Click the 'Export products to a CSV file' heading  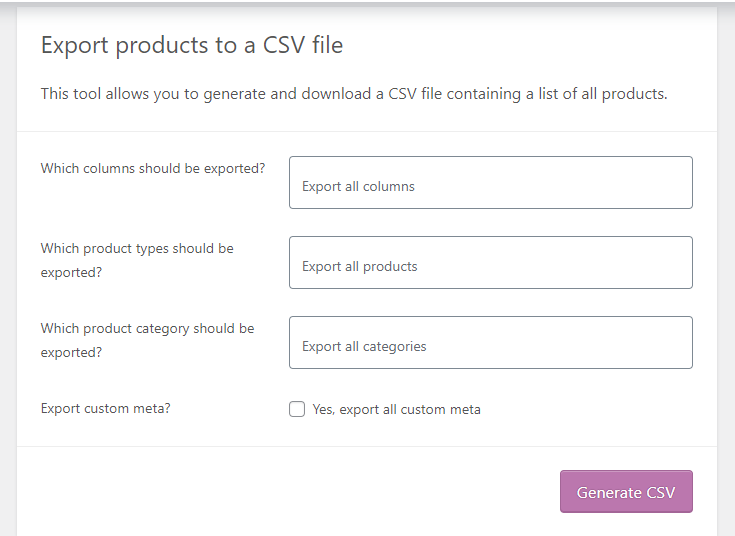(x=192, y=45)
